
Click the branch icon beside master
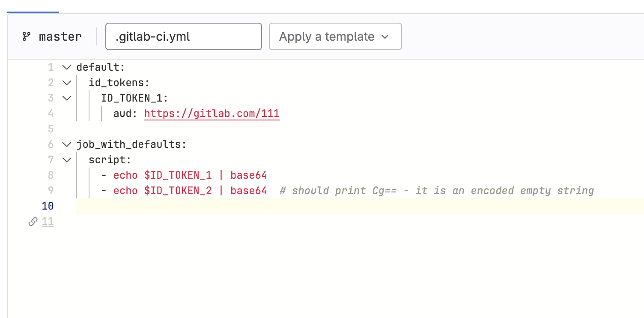27,36
